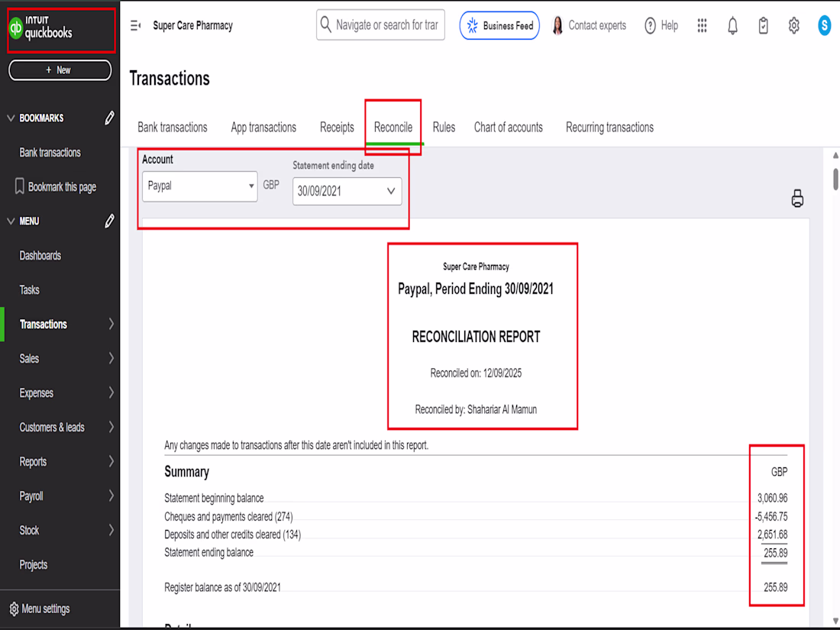The image size is (840, 630).
Task: Click the Contact experts link
Action: [x=597, y=25]
